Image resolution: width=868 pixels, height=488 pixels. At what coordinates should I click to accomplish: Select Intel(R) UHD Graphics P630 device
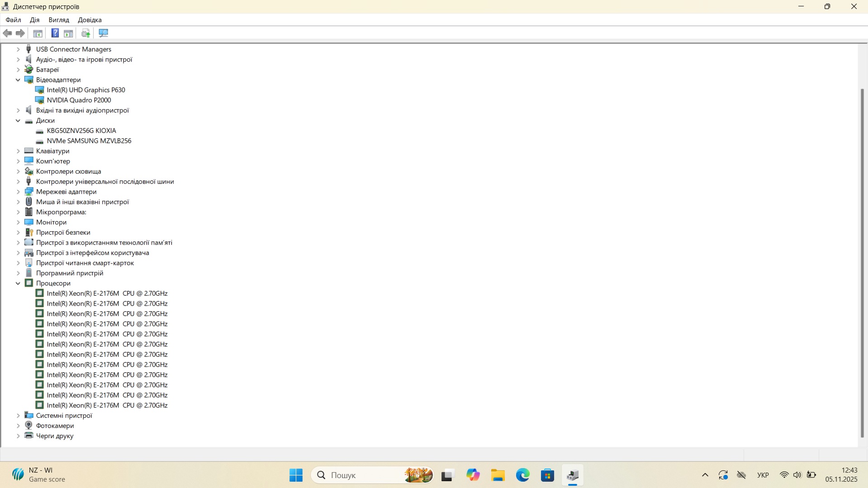(85, 90)
